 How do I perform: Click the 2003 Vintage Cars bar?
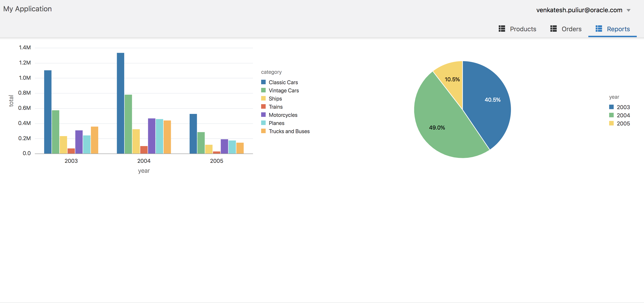point(55,132)
